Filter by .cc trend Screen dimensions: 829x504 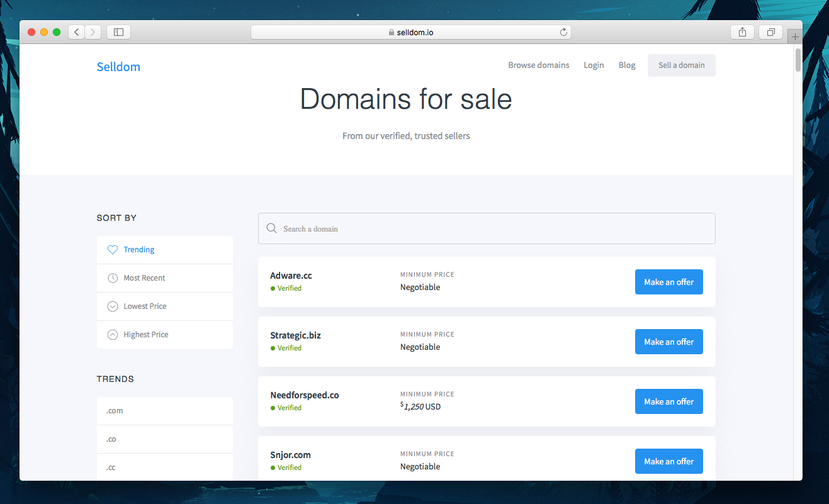[x=165, y=467]
